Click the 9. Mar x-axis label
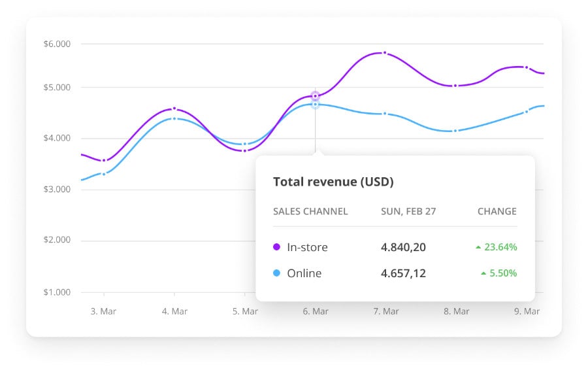The height and width of the screenshot is (372, 588). click(x=527, y=312)
